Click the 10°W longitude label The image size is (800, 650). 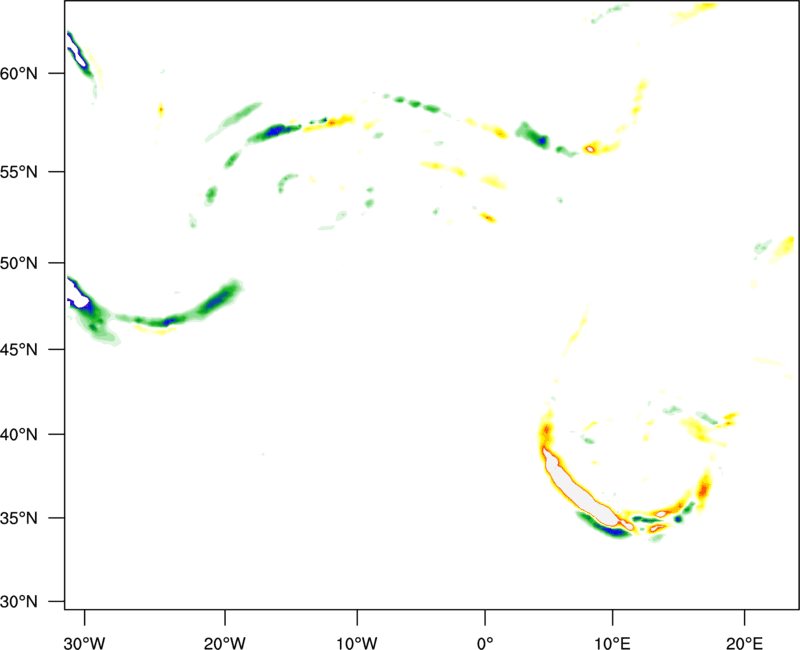coord(357,643)
